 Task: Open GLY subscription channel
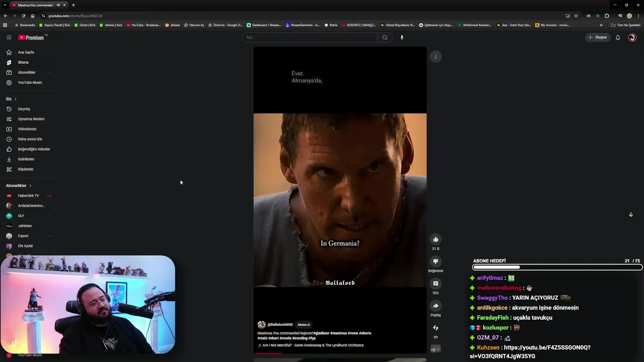pos(21,216)
